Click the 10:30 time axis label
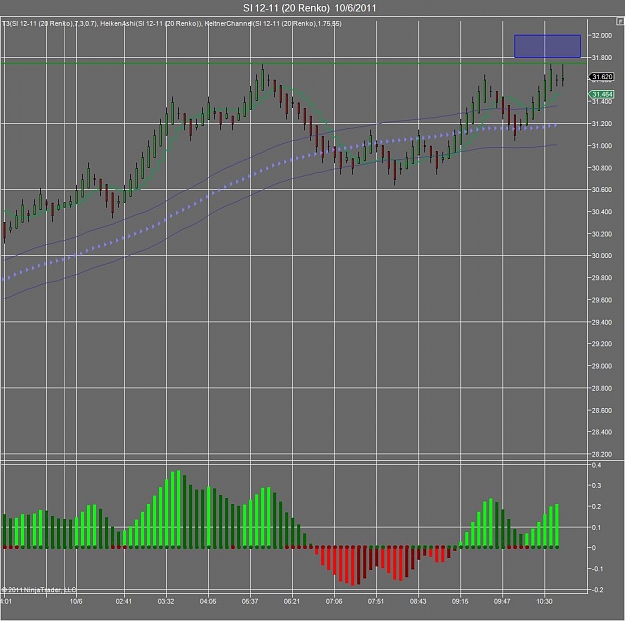The image size is (625, 621). (544, 601)
